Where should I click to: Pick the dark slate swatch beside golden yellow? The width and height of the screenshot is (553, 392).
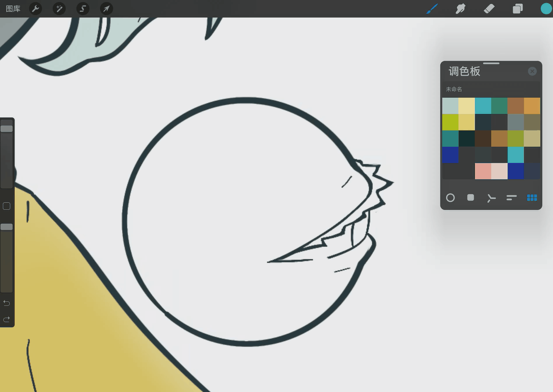[483, 122]
